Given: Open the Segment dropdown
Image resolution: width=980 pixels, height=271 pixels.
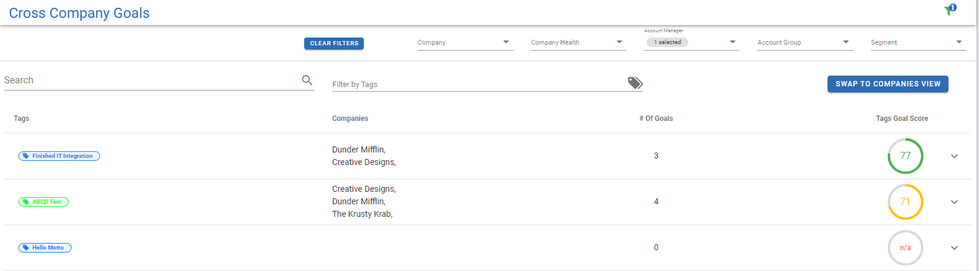Looking at the screenshot, I should click(918, 42).
